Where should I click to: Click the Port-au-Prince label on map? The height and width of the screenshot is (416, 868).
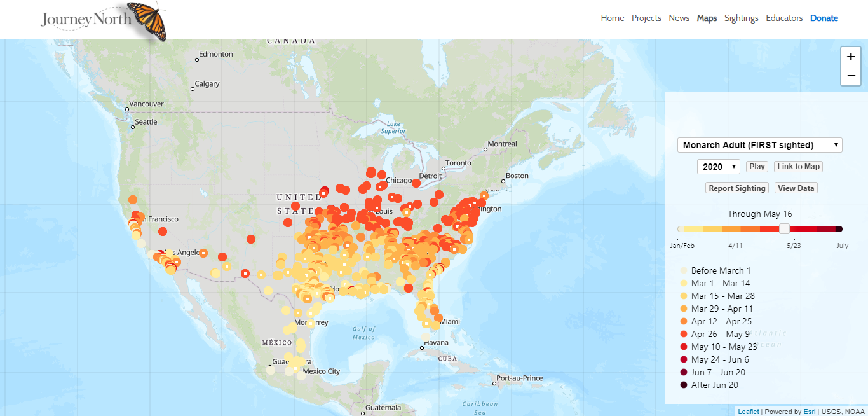tap(520, 378)
